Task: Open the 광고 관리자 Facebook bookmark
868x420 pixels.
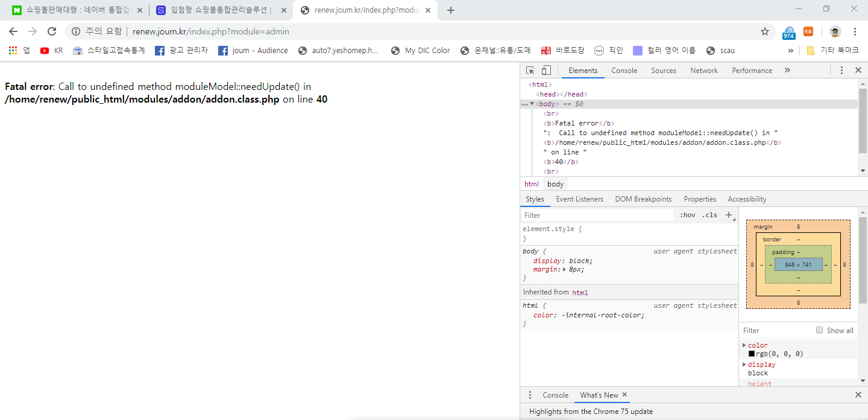Action: (x=181, y=51)
